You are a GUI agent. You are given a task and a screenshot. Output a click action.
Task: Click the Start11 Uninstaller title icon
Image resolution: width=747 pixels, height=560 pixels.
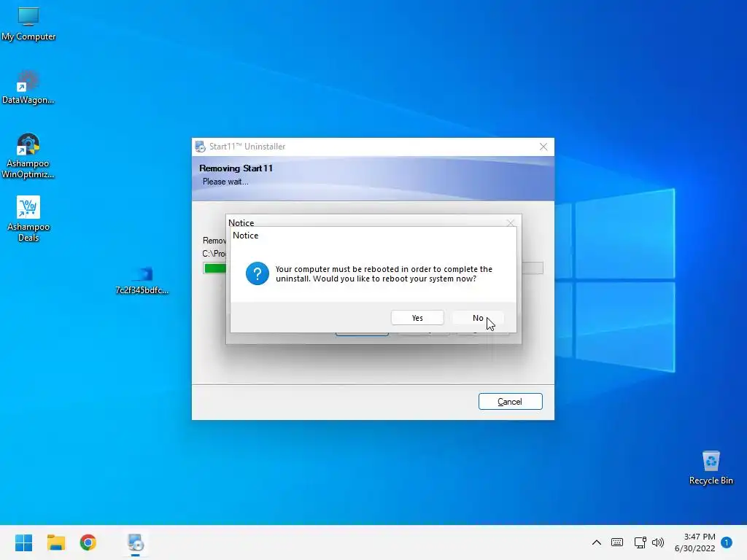point(200,147)
